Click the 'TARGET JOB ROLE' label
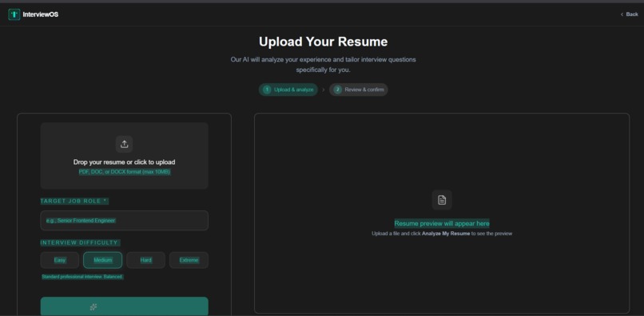 coord(74,202)
